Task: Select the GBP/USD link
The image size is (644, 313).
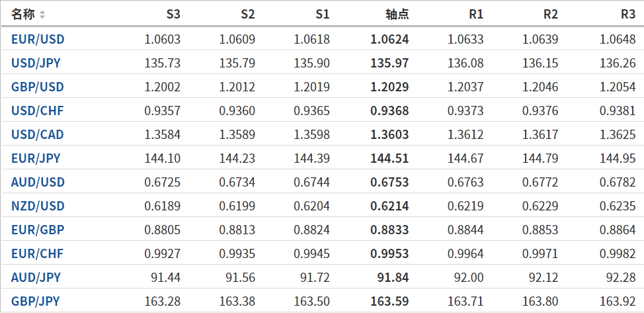Action: tap(38, 87)
